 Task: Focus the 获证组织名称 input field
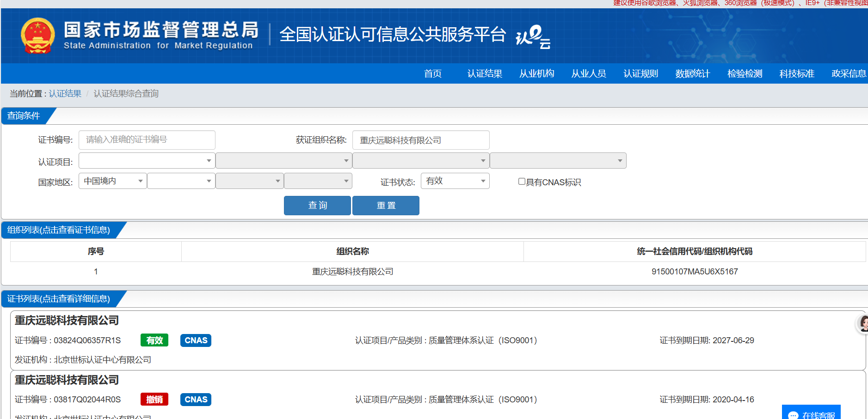coord(421,140)
